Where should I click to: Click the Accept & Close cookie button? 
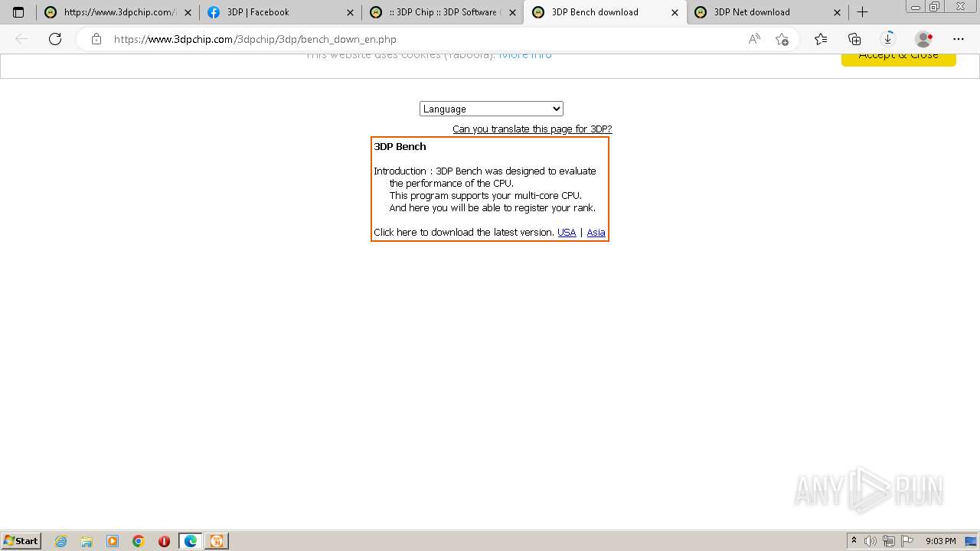click(x=898, y=57)
